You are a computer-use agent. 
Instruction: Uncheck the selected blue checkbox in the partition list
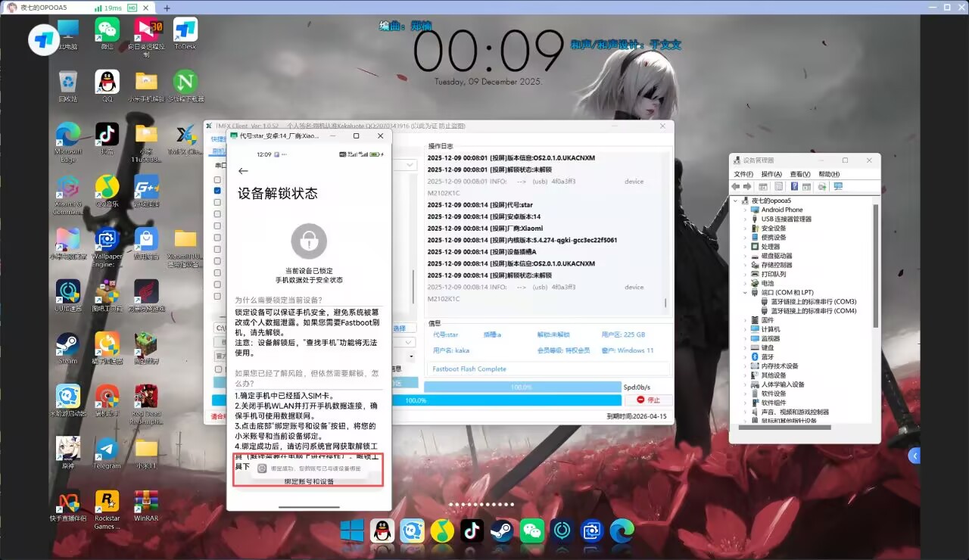tap(216, 190)
